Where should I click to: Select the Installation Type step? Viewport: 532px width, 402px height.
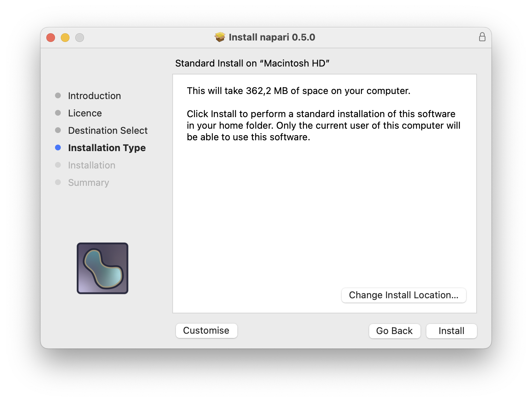point(107,147)
